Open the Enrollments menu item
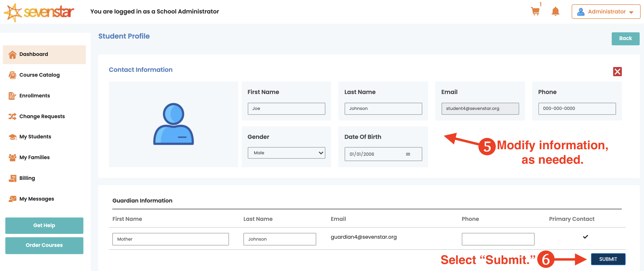The image size is (644, 271). click(x=34, y=95)
